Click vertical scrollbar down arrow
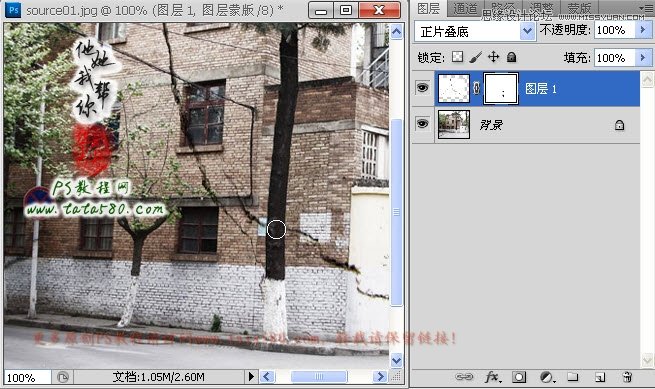 click(396, 360)
